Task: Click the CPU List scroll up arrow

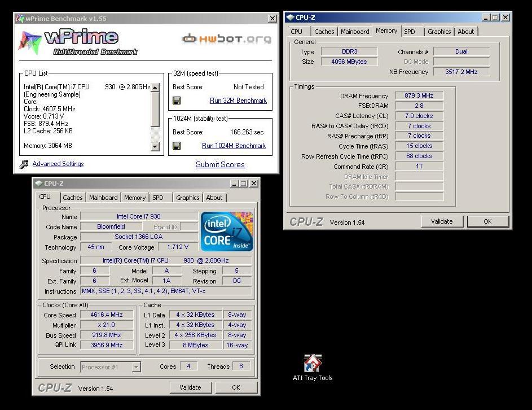Action: tap(155, 88)
